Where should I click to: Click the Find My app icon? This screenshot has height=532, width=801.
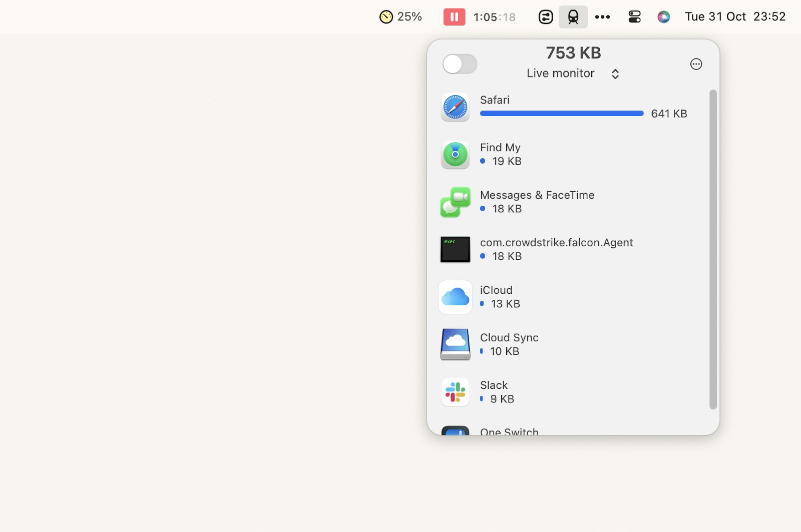point(455,154)
